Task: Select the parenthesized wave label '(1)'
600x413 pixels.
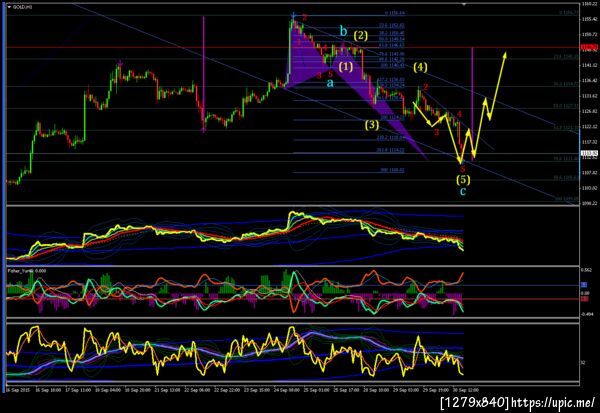Action: tap(346, 67)
